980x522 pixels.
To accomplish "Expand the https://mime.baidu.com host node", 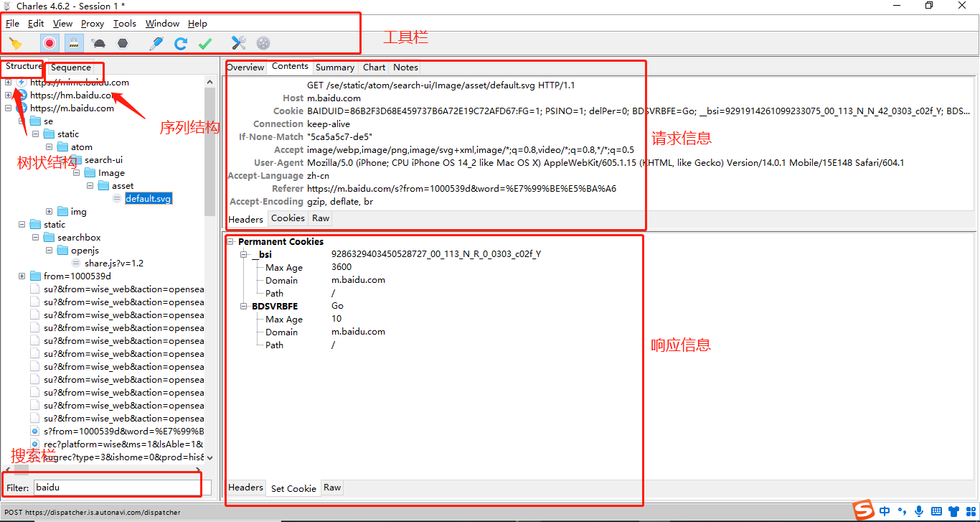I will coord(9,83).
